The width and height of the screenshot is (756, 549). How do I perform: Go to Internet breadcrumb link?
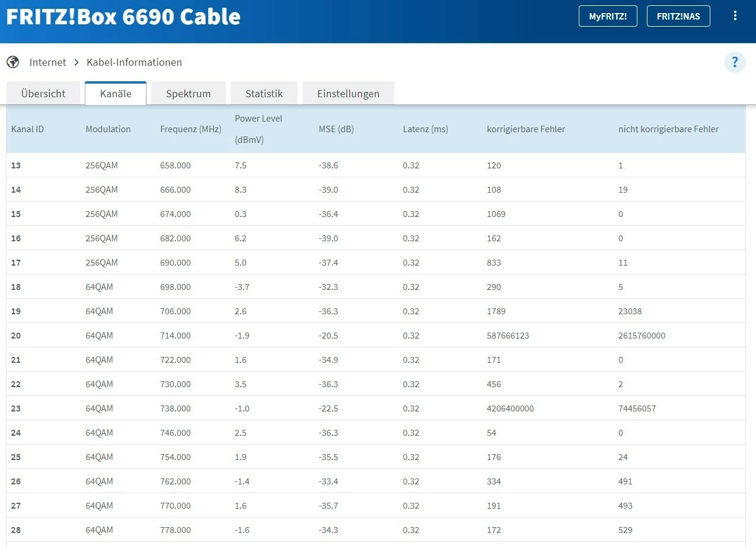[x=48, y=62]
